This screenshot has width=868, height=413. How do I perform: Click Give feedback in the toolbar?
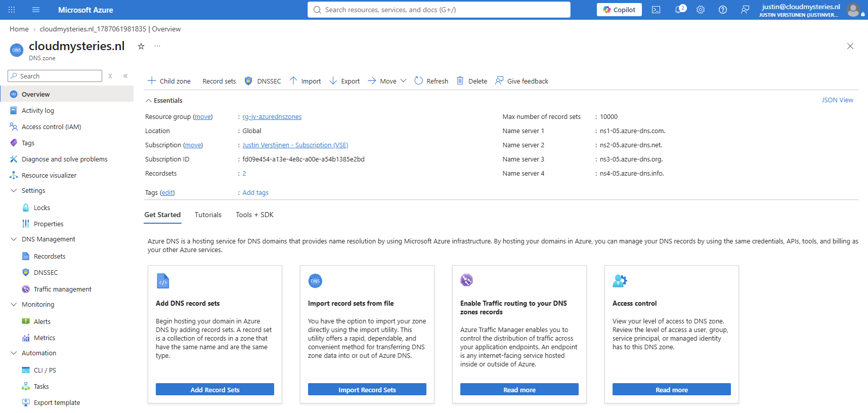tap(522, 81)
